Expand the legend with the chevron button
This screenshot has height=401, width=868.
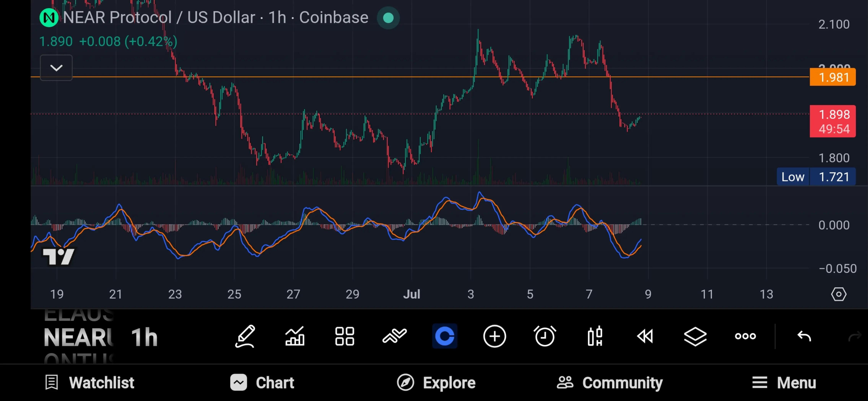[56, 68]
